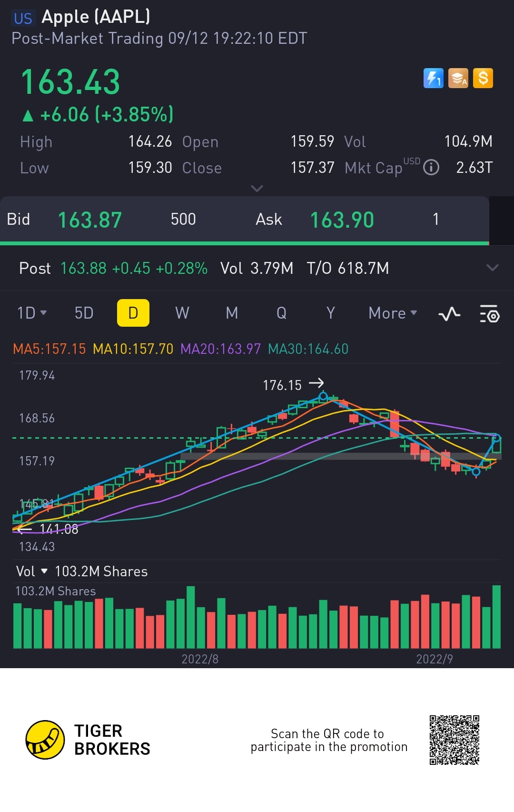Tap the 157.19 axis label
514x812 pixels.
pos(37,461)
